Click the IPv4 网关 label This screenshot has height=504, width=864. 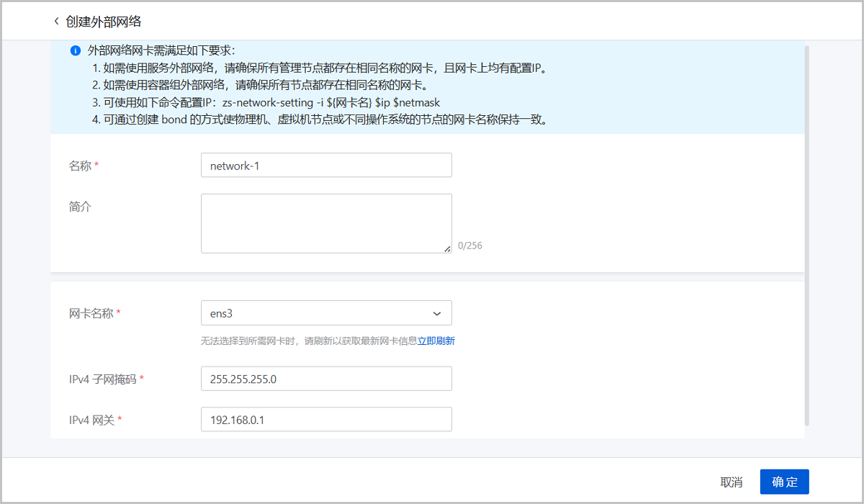(91, 419)
